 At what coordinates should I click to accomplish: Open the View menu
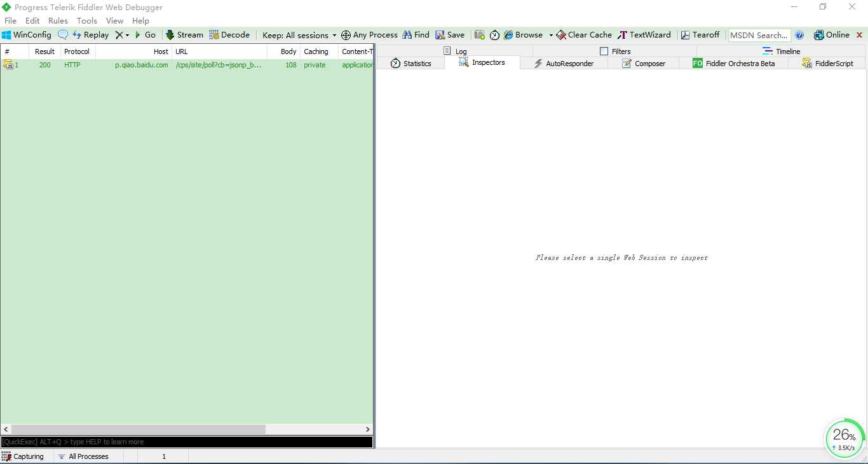coord(114,20)
